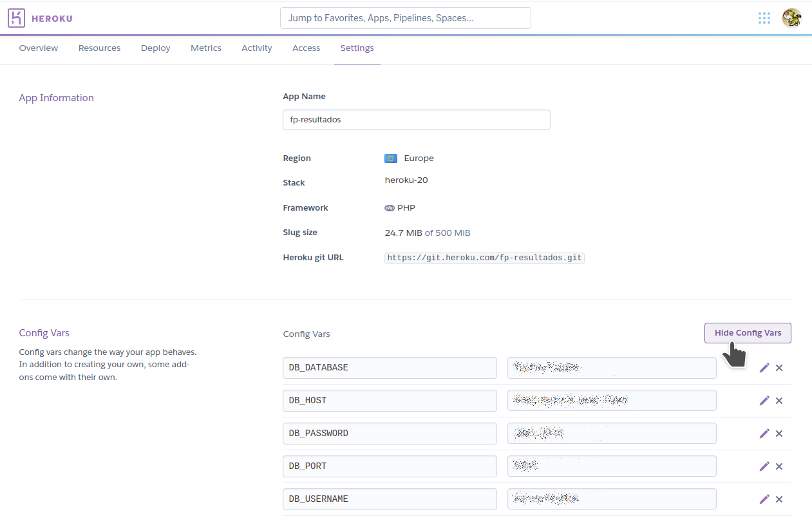Click the DB_USERNAME key field

(390, 499)
